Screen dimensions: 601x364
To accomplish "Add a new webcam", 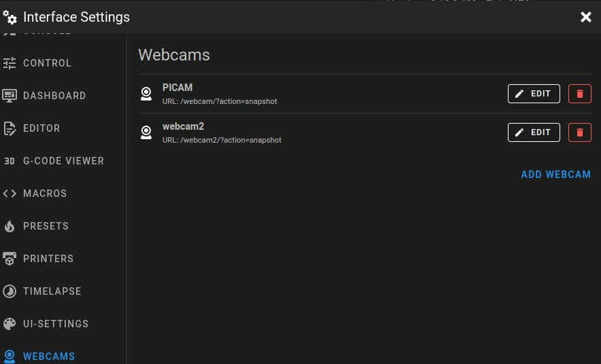I will tap(555, 175).
